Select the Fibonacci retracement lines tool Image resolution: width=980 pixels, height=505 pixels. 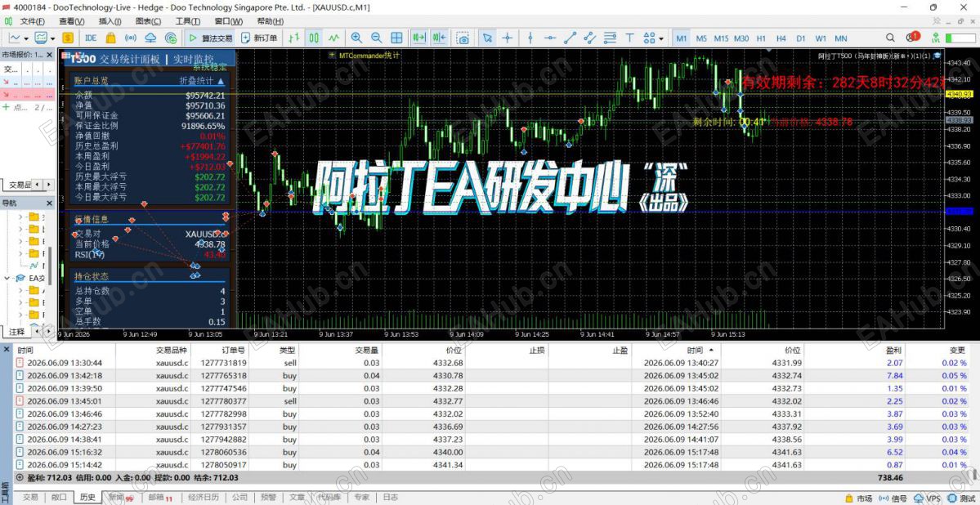click(610, 38)
